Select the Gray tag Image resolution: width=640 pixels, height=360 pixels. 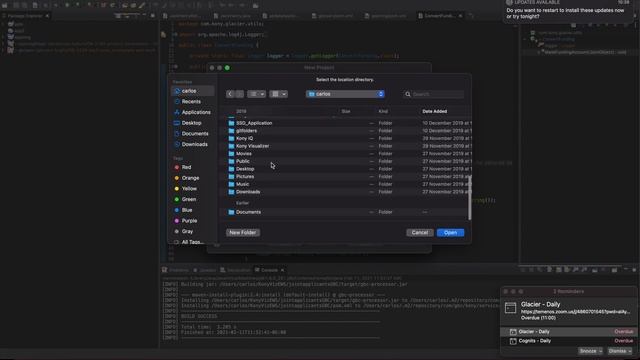click(186, 231)
